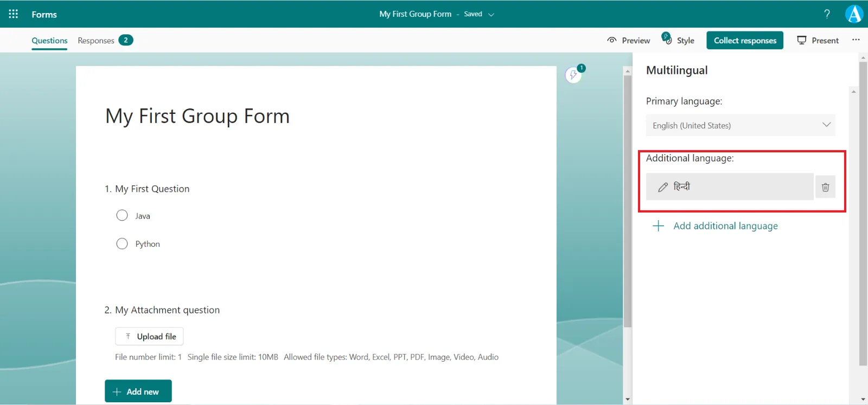
Task: Click the Add new button
Action: (x=138, y=391)
